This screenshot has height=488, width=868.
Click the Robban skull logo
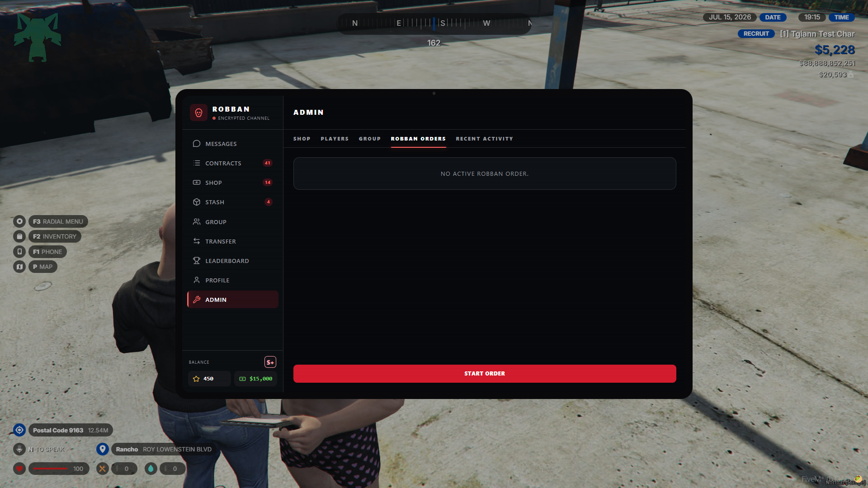(x=198, y=113)
